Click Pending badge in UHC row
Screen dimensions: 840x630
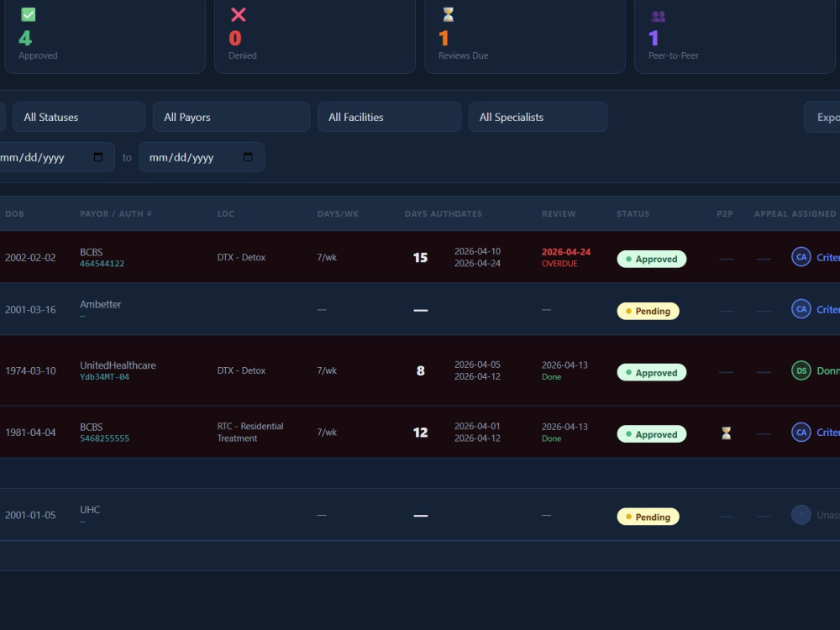tap(648, 517)
